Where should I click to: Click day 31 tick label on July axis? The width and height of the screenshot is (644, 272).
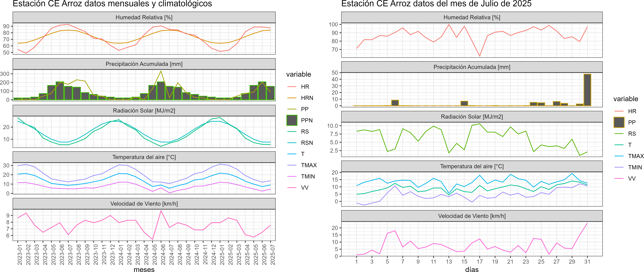coord(587,261)
